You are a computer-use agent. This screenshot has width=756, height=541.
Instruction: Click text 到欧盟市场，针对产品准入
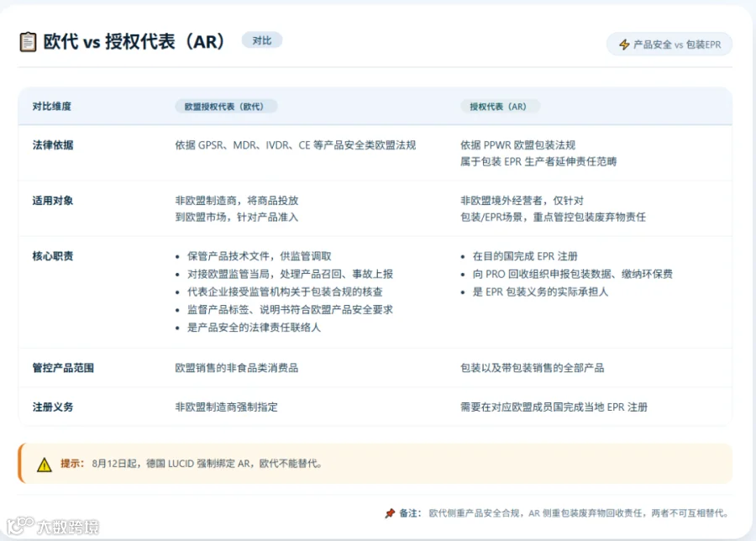[237, 217]
